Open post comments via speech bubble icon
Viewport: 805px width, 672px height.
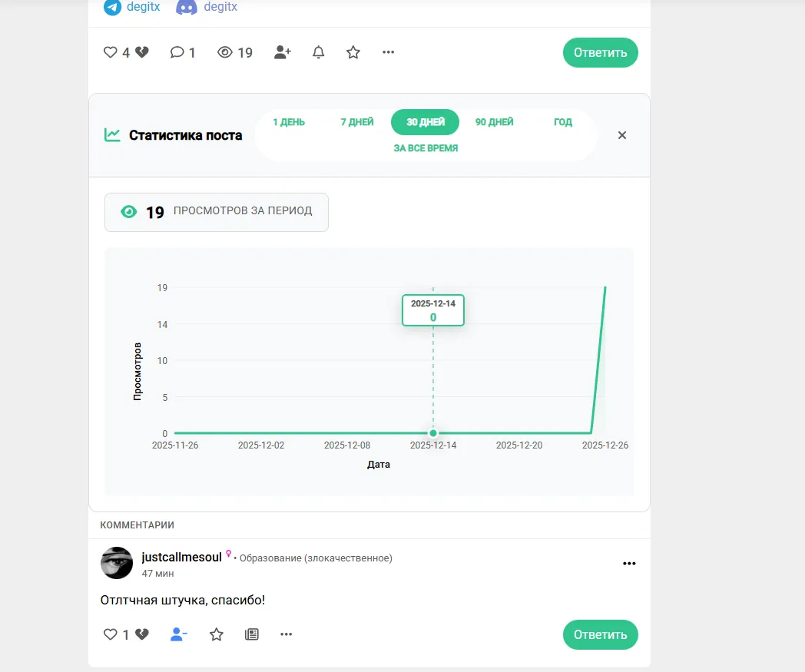[177, 52]
